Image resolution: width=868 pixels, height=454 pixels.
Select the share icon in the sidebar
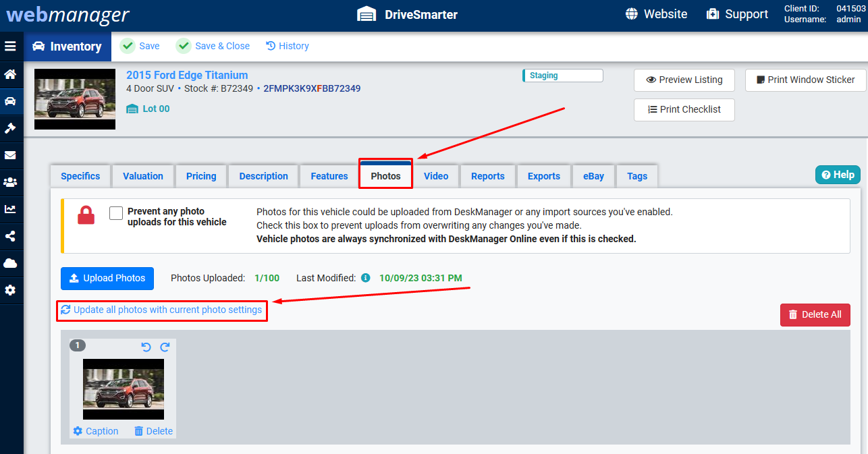(11, 236)
